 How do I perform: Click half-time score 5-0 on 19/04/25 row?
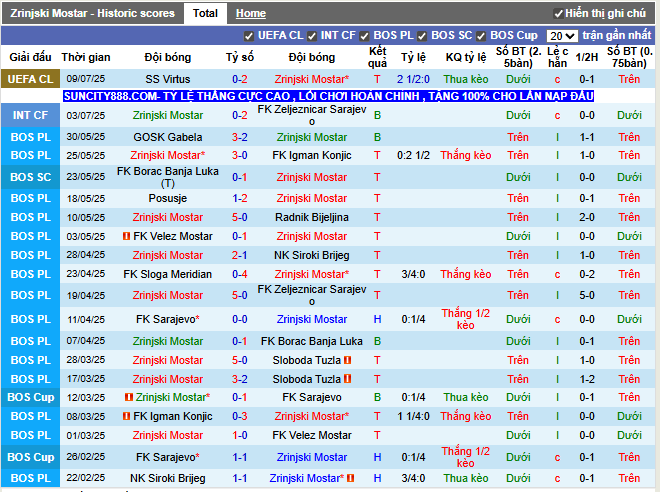pyautogui.click(x=586, y=295)
